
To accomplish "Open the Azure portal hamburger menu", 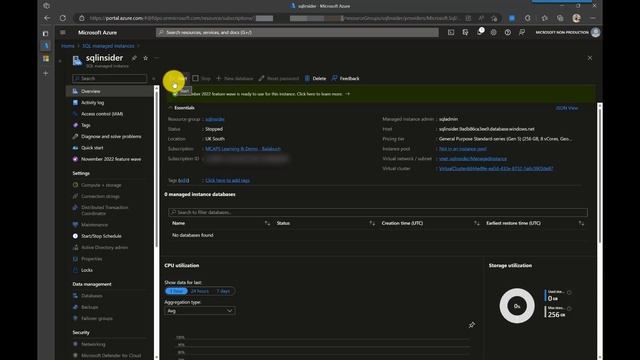I will tap(62, 32).
